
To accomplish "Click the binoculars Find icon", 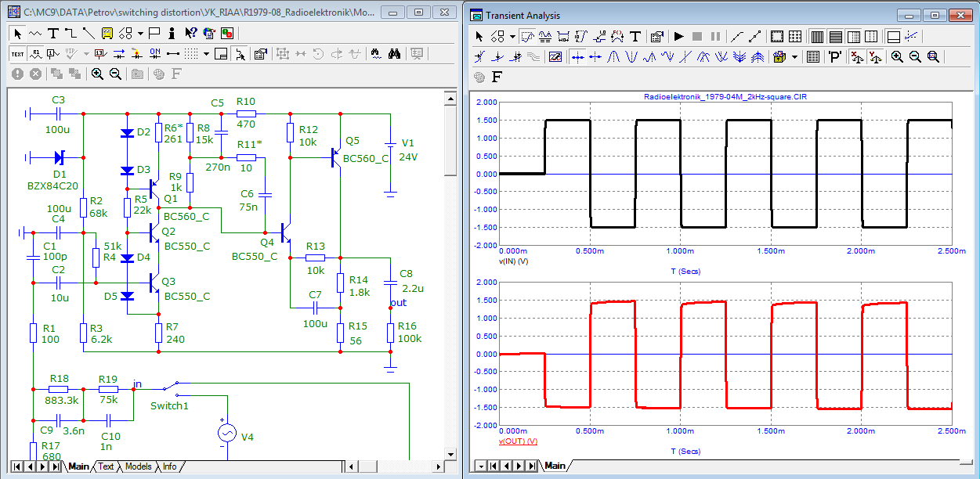I will click(395, 54).
